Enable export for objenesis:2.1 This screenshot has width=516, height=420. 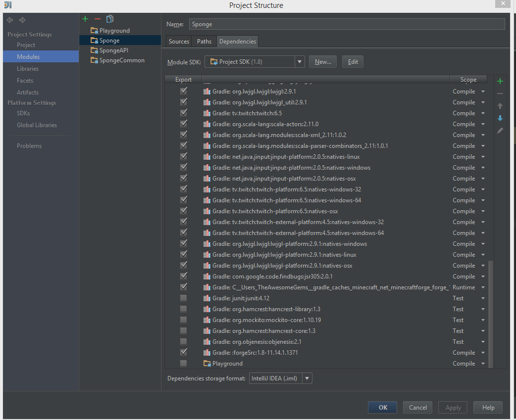click(183, 341)
